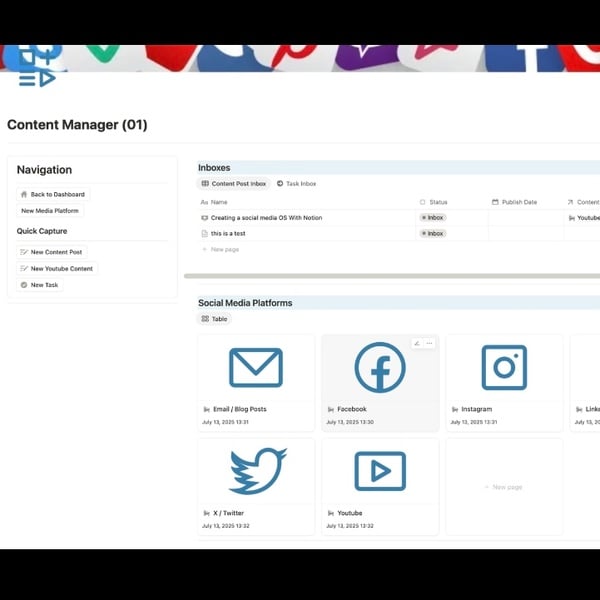Image resolution: width=600 pixels, height=600 pixels.
Task: Click the small icon beside X / Twitter label
Action: click(207, 513)
